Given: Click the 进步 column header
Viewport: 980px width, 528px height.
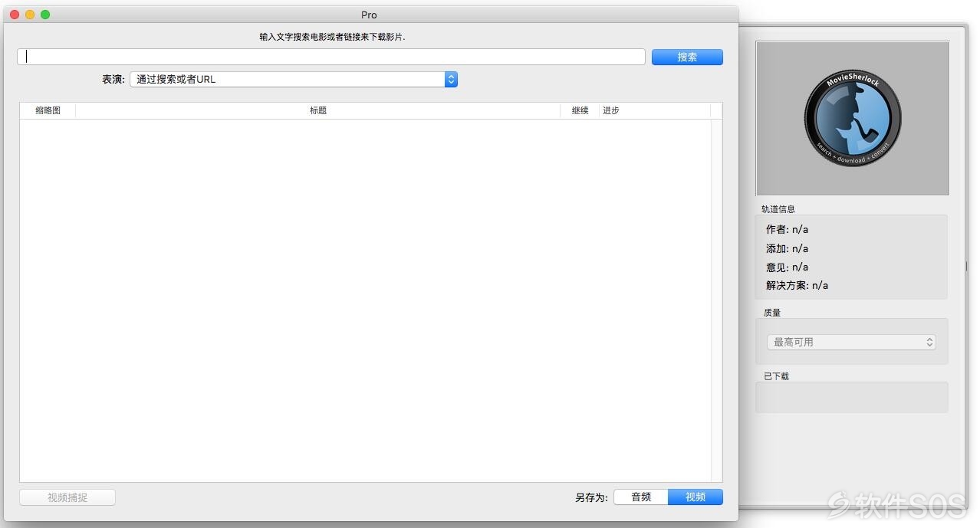Looking at the screenshot, I should (655, 110).
